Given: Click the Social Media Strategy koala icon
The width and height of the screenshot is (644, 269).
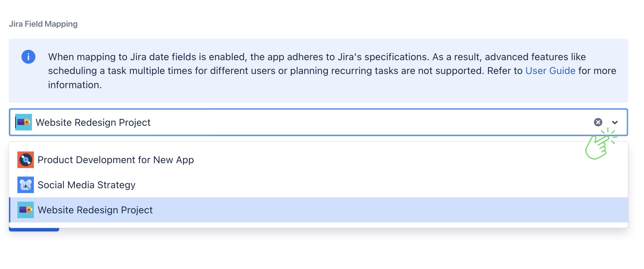Looking at the screenshot, I should [25, 185].
